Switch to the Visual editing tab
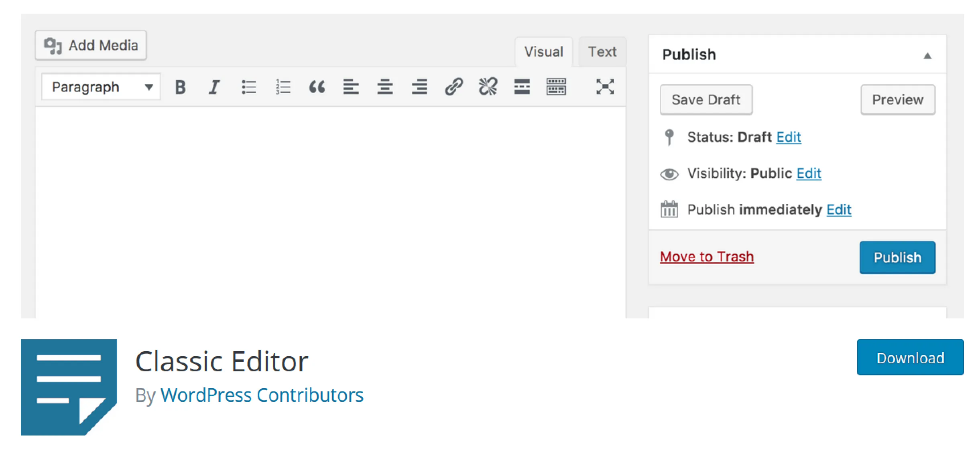980x474 pixels. [543, 51]
